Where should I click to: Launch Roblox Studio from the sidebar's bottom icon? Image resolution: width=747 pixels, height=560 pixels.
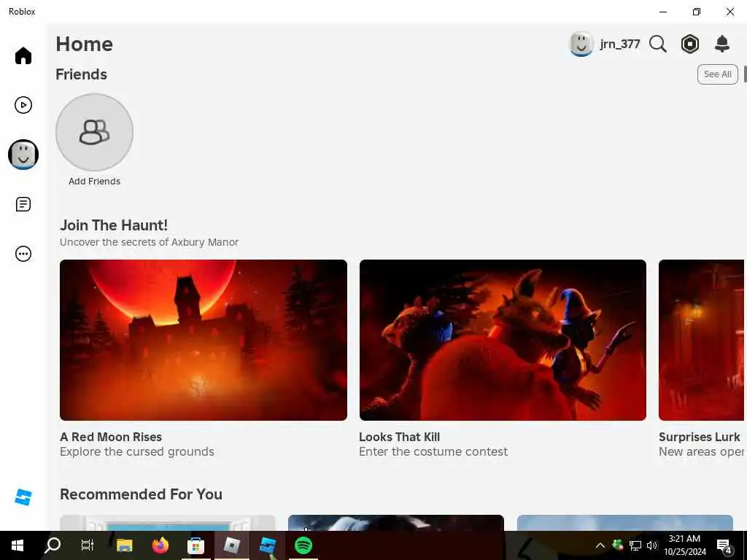(23, 497)
